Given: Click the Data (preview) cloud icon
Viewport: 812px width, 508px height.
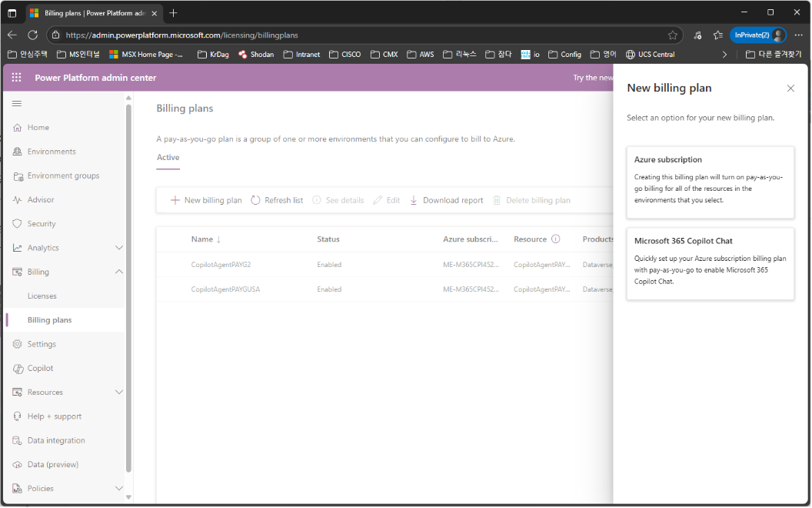Looking at the screenshot, I should point(17,464).
